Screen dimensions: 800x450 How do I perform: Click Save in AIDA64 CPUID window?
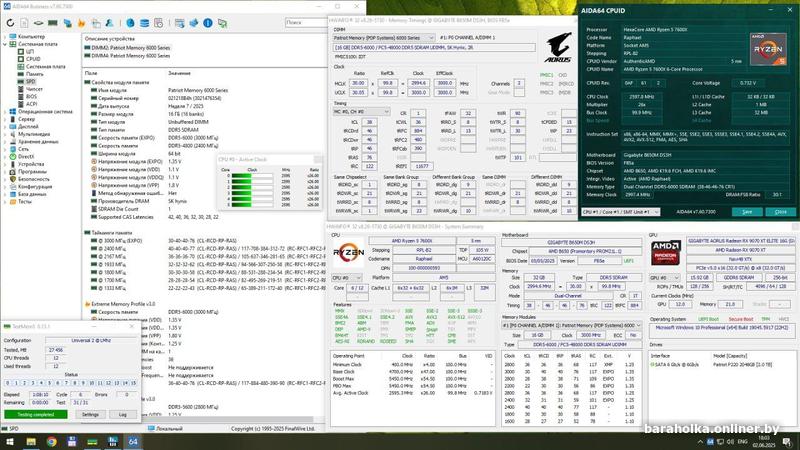coord(747,212)
